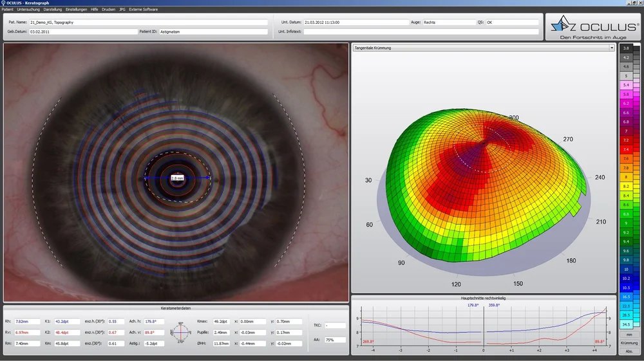Click the exz.v.(30°) value 0.67
This screenshot has width=644, height=361.
pos(116,333)
